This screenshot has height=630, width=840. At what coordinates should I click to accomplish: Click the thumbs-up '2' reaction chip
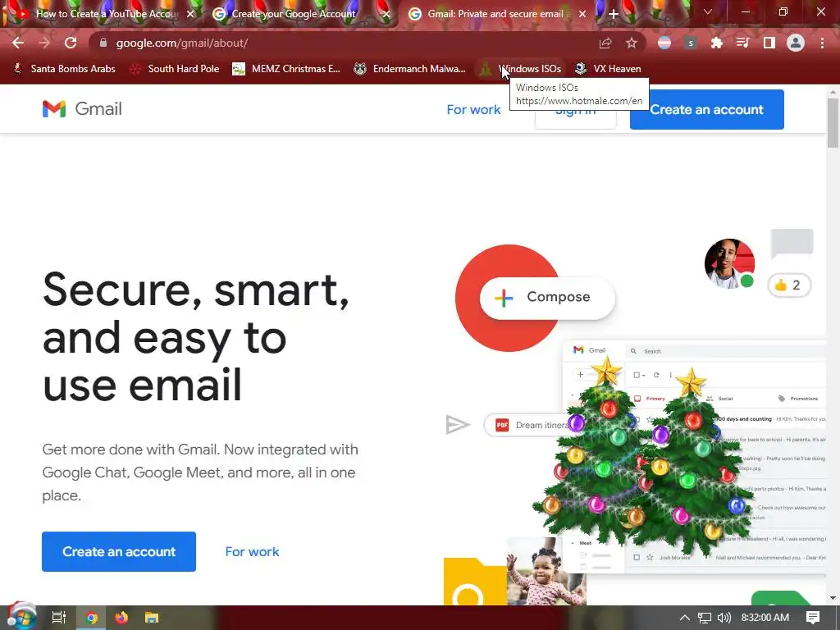[789, 285]
